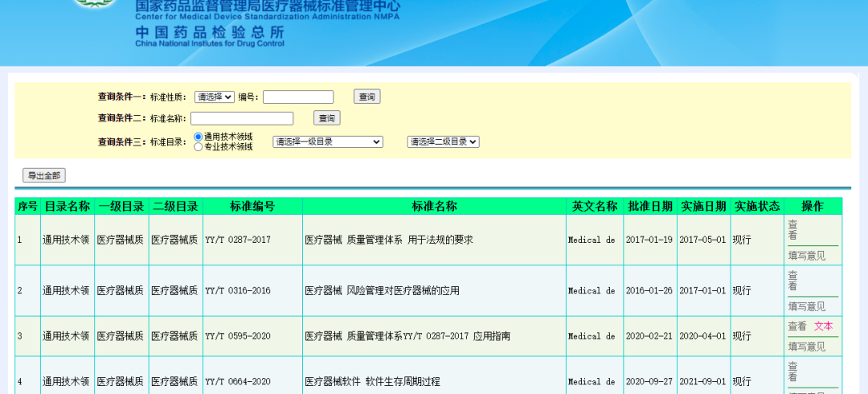The height and width of the screenshot is (394, 868).
Task: Click 填写意见 for YY/T 0316-2016 row
Action: pos(806,306)
